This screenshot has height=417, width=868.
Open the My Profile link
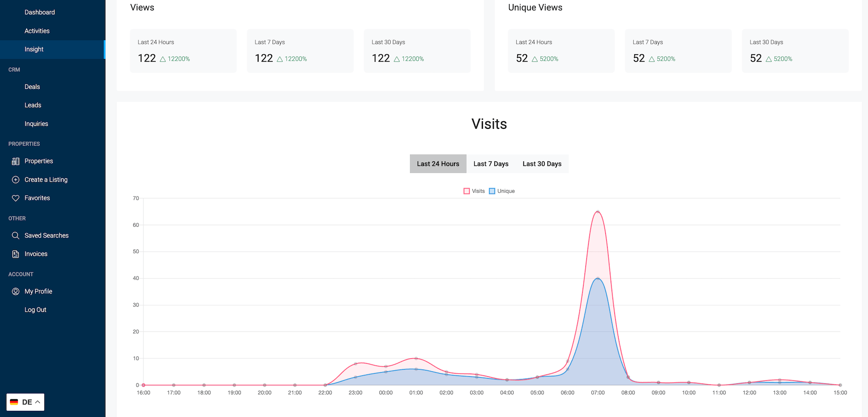pyautogui.click(x=38, y=292)
